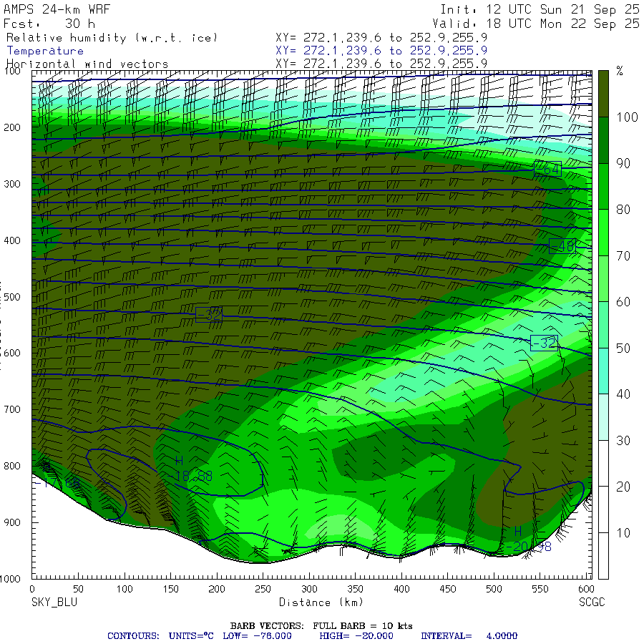The image size is (644, 644).
Task: Click the '250' distance axis label
Action: [x=263, y=589]
